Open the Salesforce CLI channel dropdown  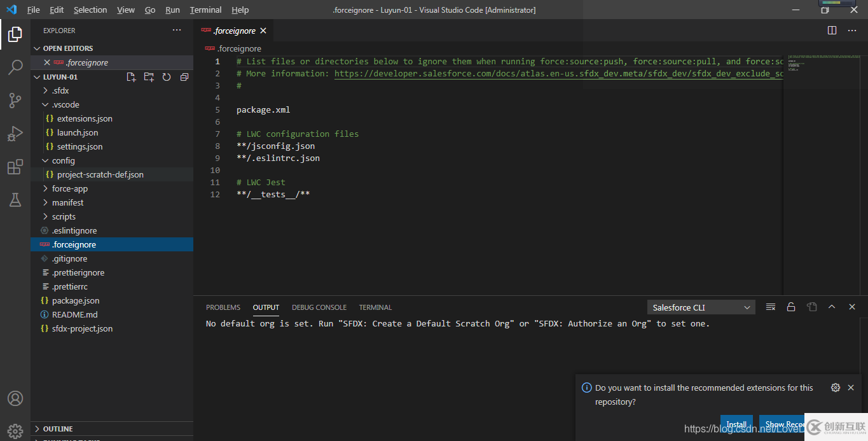(699, 307)
